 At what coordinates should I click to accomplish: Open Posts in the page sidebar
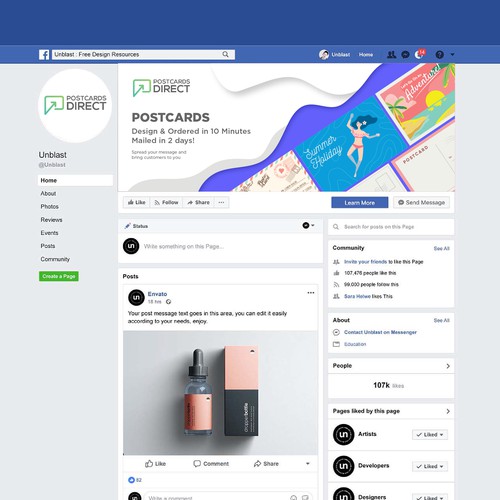[x=48, y=246]
